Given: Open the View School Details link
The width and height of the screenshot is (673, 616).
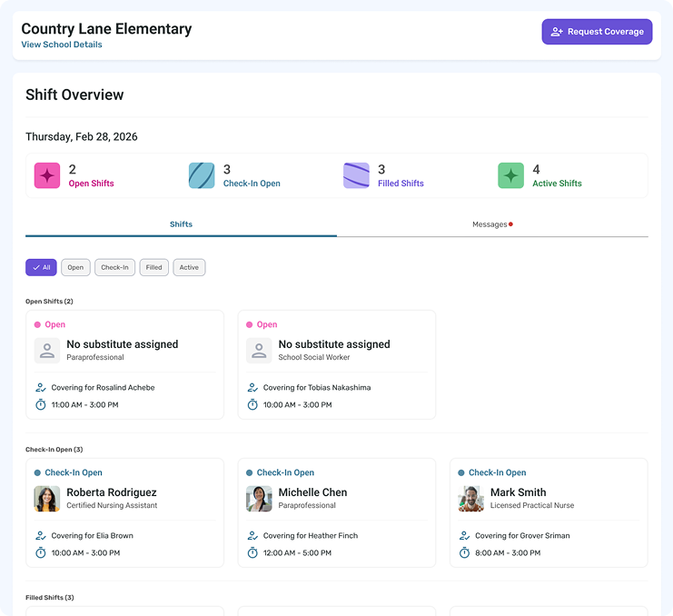Looking at the screenshot, I should 62,45.
